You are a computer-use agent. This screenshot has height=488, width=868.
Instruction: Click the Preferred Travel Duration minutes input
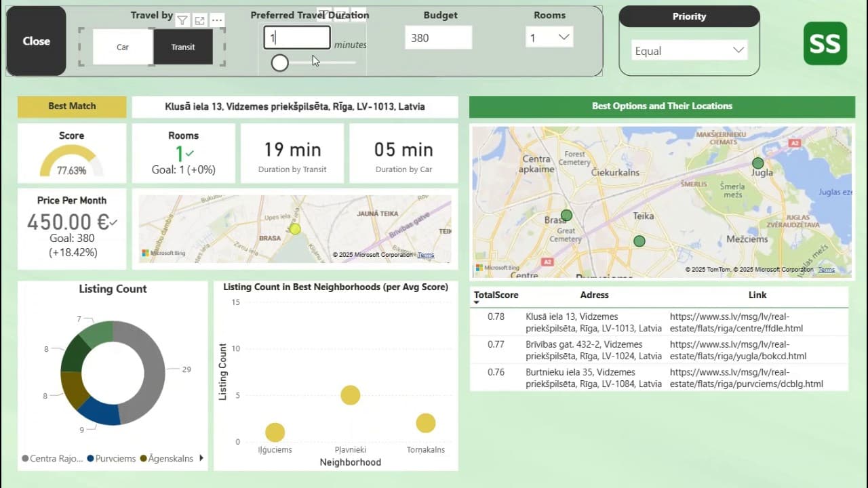pos(297,38)
